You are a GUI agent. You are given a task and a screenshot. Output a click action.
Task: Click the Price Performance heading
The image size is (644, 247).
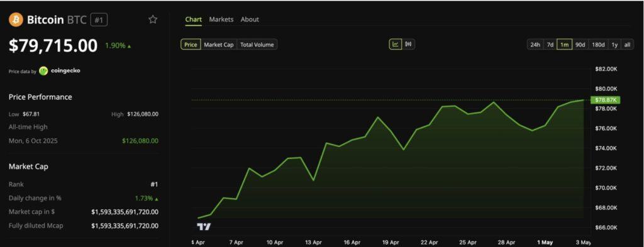pyautogui.click(x=40, y=97)
